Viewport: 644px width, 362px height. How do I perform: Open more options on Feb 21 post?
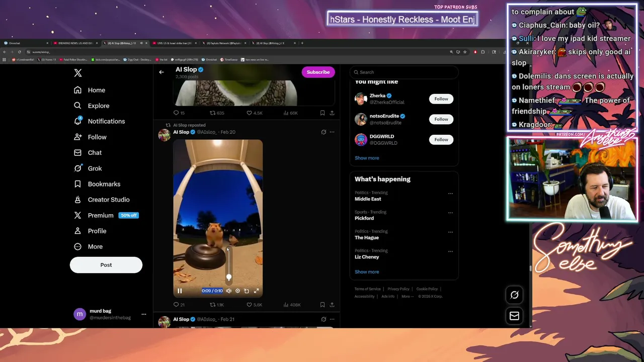332,319
